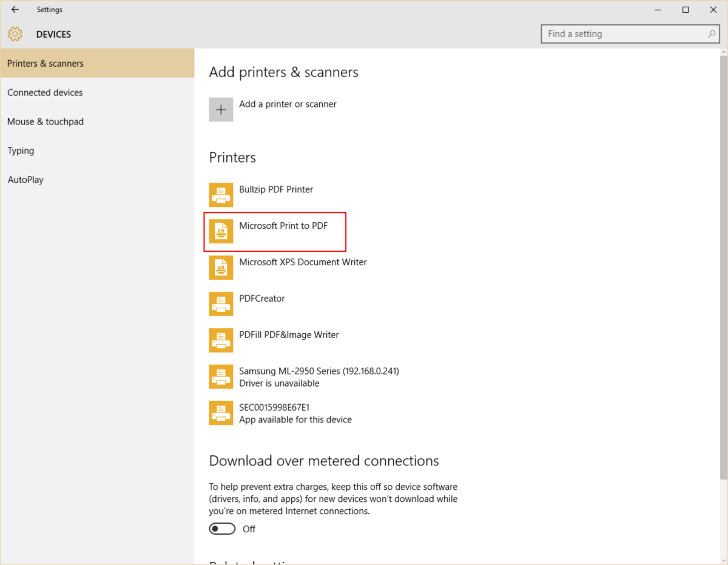Viewport: 728px width, 565px height.
Task: Click the Devices gear icon
Action: point(15,34)
